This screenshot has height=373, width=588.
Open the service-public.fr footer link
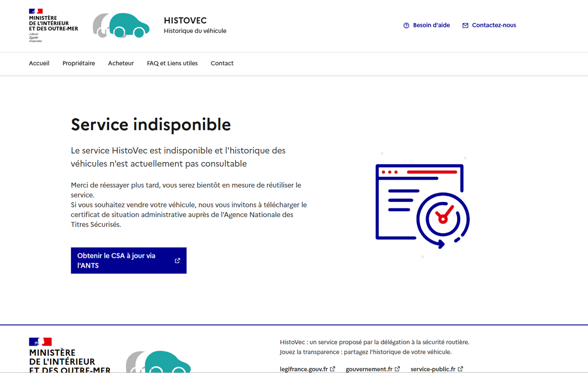(433, 369)
